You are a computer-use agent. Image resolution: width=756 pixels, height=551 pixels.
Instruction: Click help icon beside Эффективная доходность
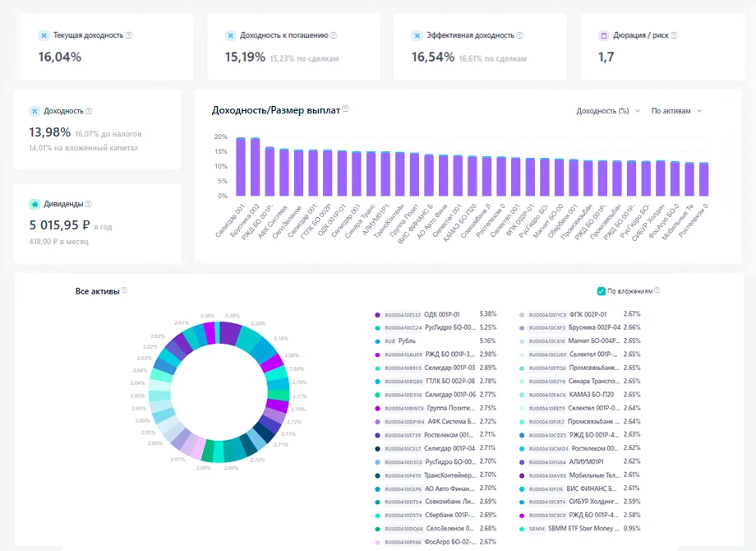[x=519, y=35]
